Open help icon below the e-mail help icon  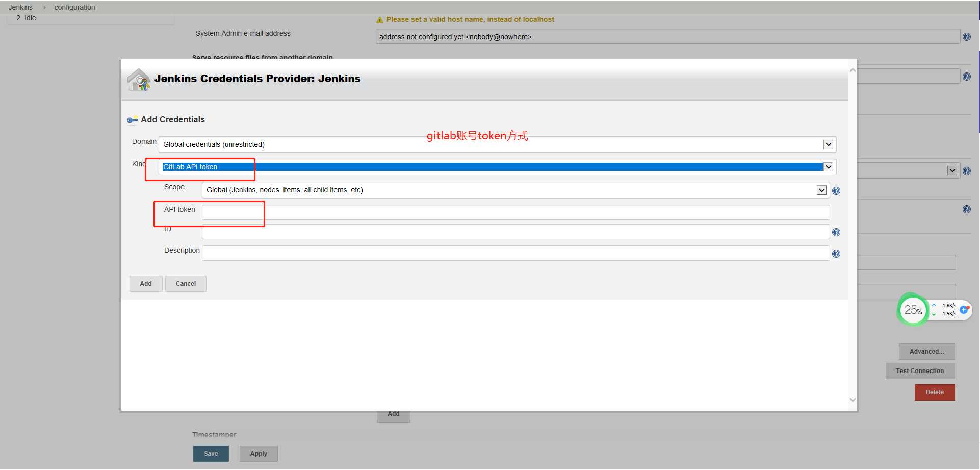tap(966, 77)
